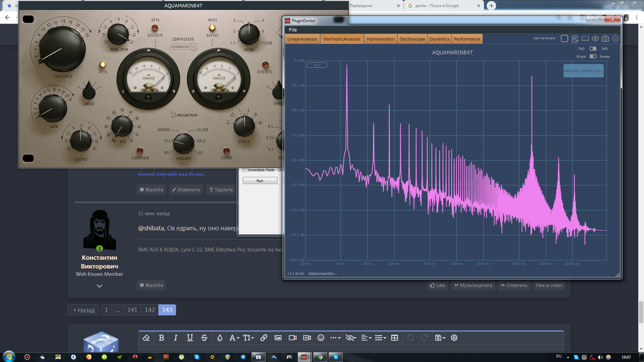Open the PluginDoctor File menu
Screen dimensions: 644x362
(293, 30)
